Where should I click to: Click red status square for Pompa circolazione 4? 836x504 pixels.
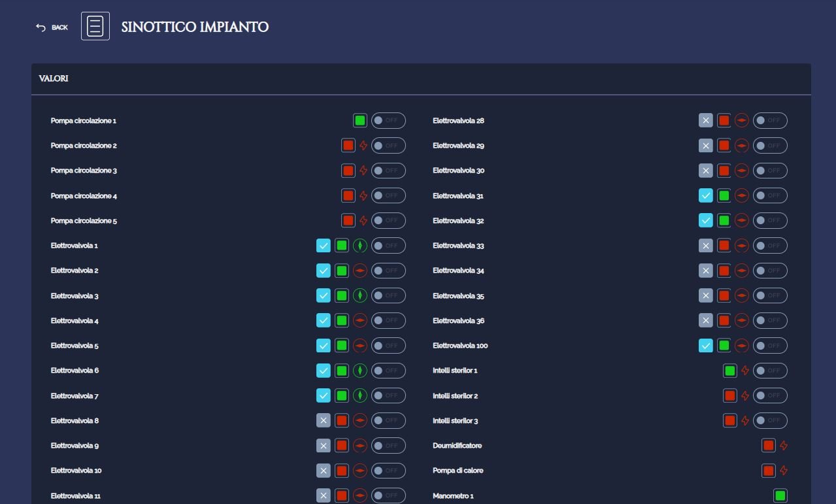tap(348, 195)
